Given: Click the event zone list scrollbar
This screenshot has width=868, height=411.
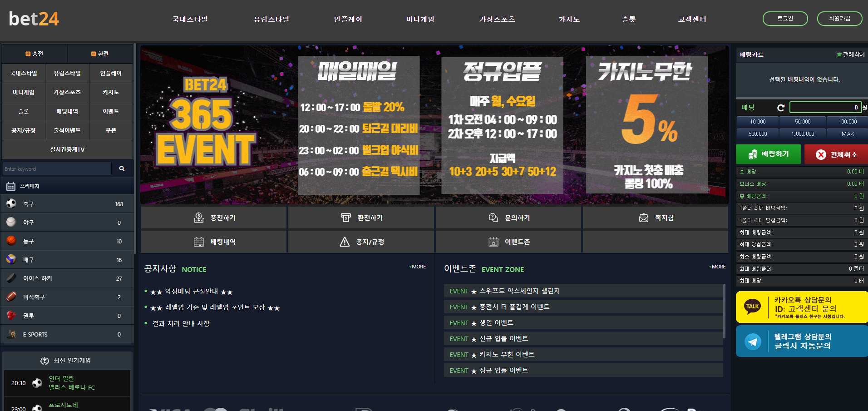Looking at the screenshot, I should (x=724, y=311).
